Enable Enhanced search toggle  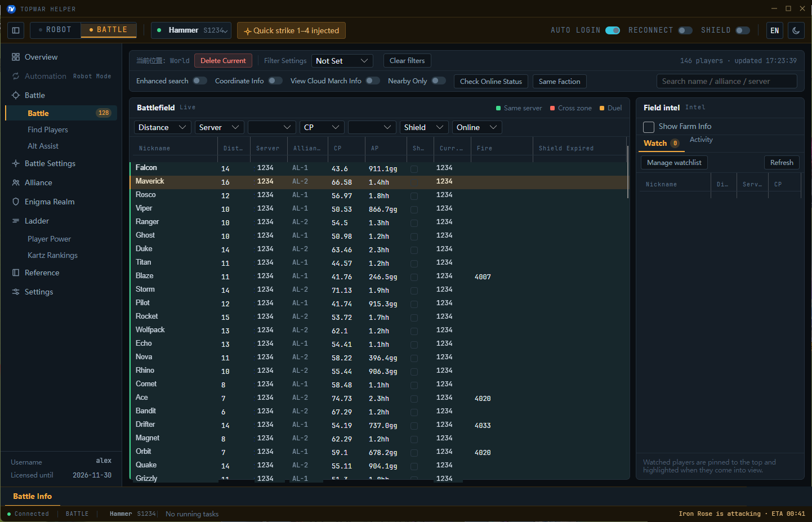point(200,81)
